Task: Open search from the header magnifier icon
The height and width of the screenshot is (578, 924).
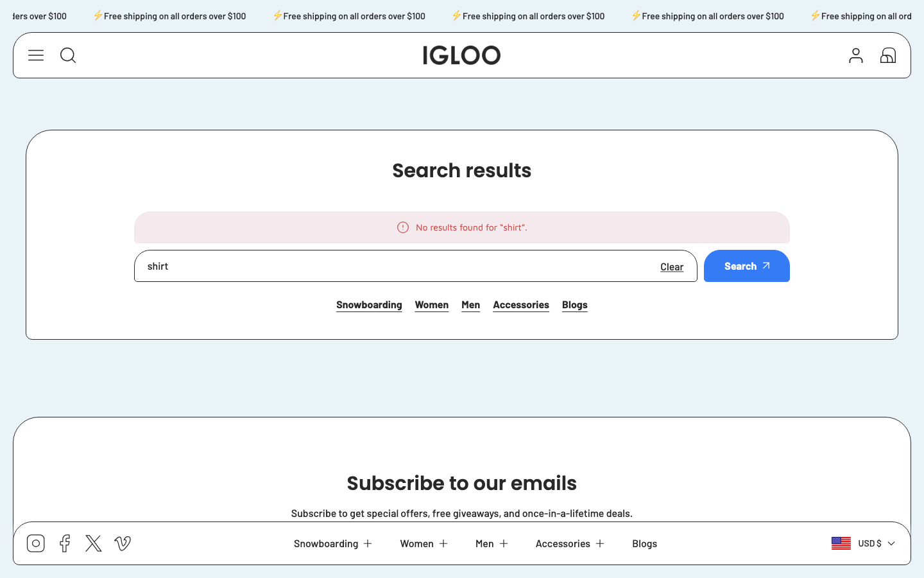Action: tap(68, 55)
